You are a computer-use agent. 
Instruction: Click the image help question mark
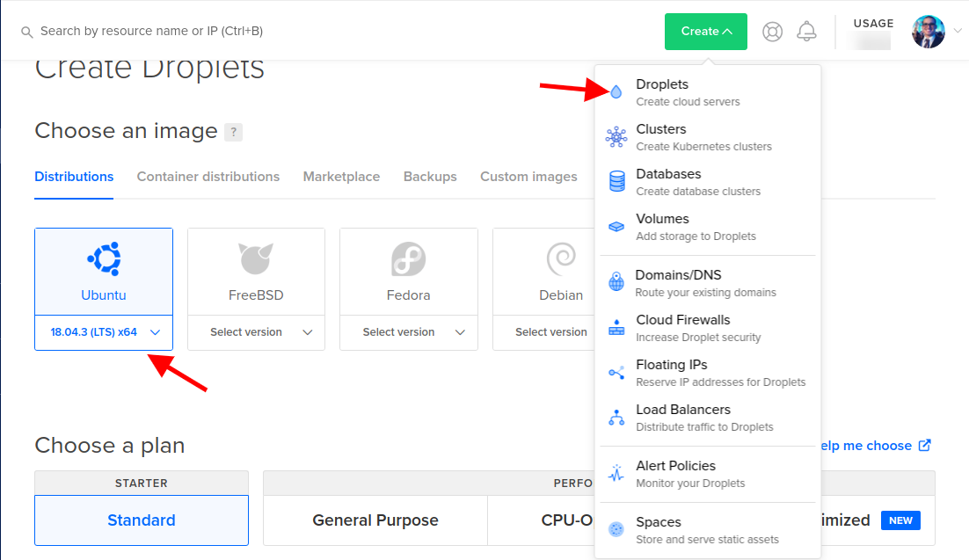click(234, 132)
